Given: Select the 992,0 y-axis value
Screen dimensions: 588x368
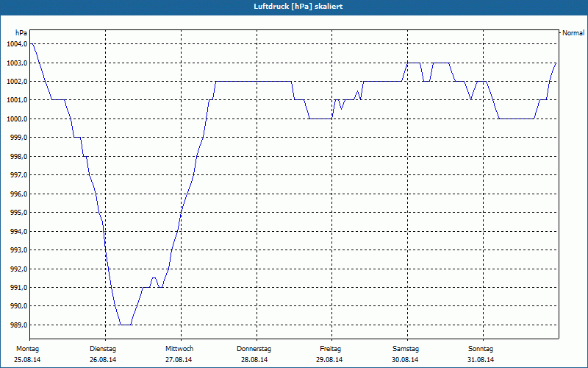Looking at the screenshot, I should 18,269.
